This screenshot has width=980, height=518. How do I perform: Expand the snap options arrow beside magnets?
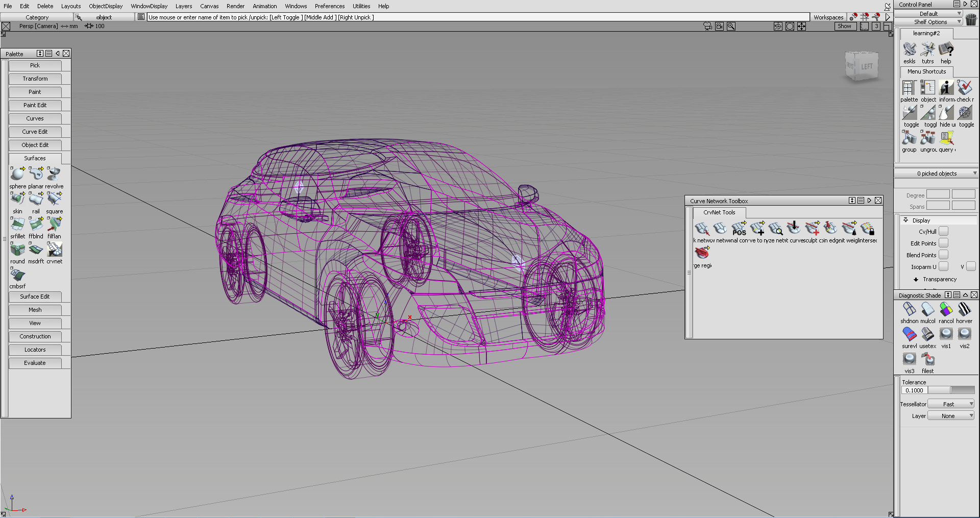tap(888, 17)
